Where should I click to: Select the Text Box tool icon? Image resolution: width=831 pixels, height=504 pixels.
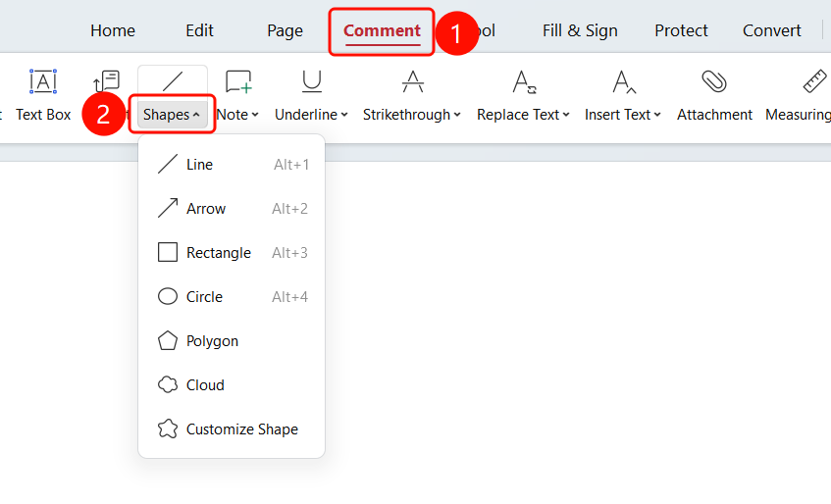click(43, 81)
